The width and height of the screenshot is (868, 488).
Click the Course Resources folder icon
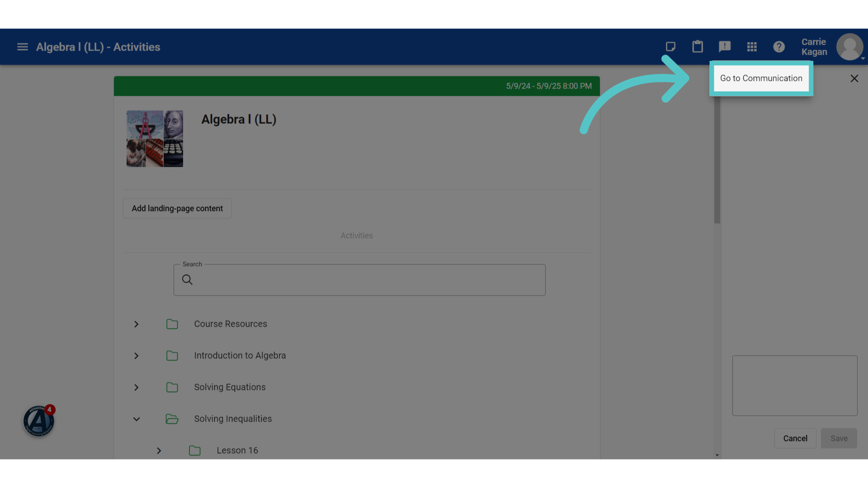pos(172,324)
